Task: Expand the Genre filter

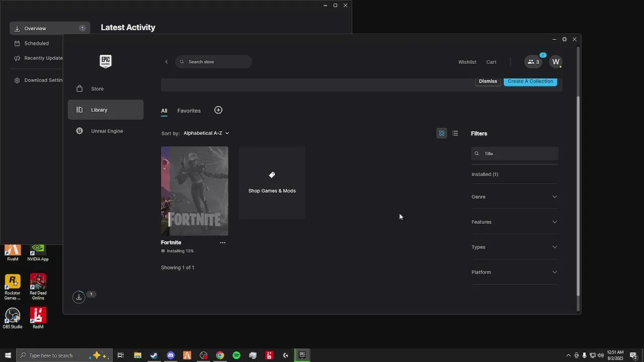Action: coord(515,197)
